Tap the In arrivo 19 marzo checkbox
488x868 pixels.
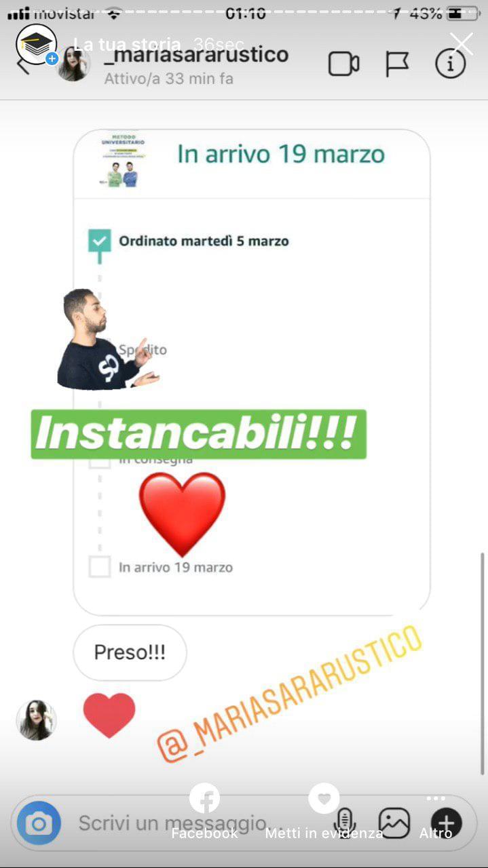(100, 567)
